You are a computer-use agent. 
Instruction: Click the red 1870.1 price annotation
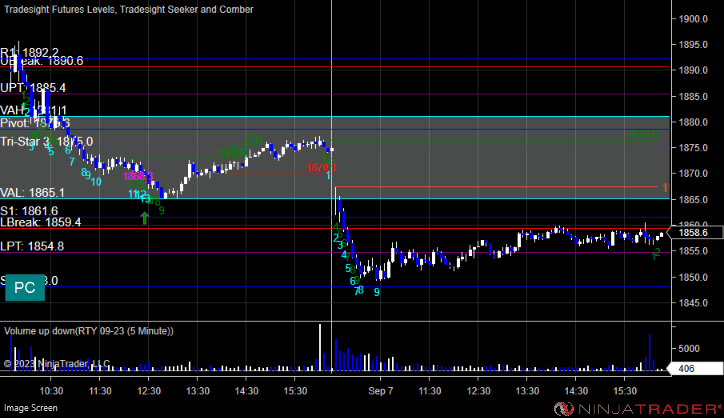pos(321,167)
